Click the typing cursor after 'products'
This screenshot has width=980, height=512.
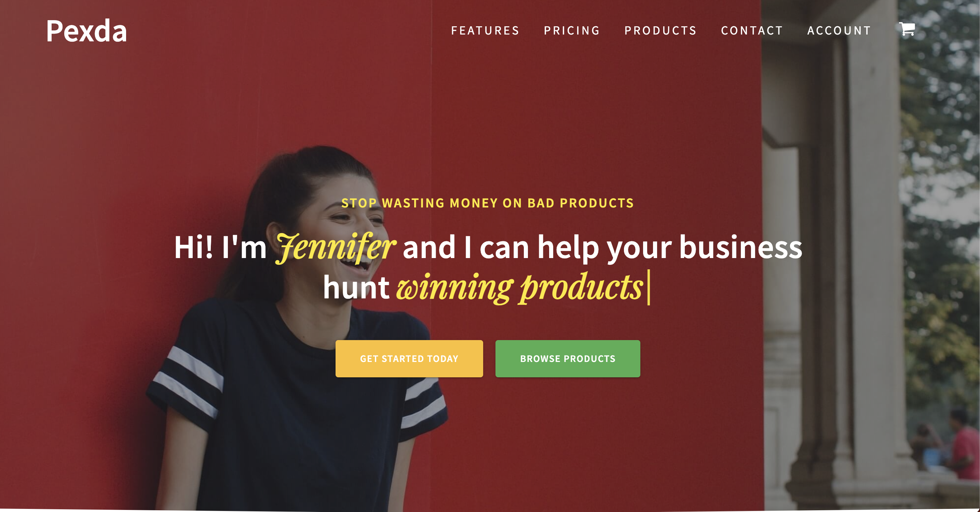pyautogui.click(x=649, y=287)
